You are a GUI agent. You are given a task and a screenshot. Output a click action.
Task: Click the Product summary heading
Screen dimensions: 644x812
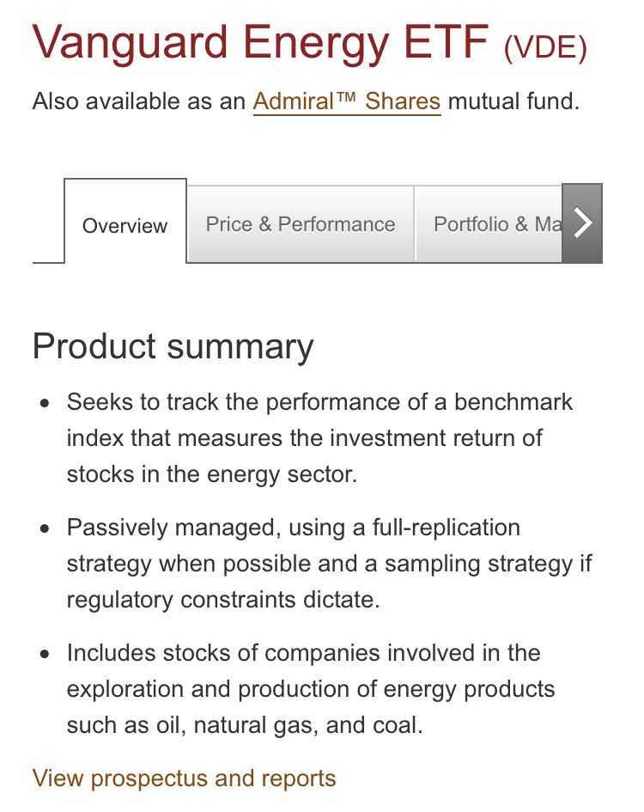coord(173,346)
